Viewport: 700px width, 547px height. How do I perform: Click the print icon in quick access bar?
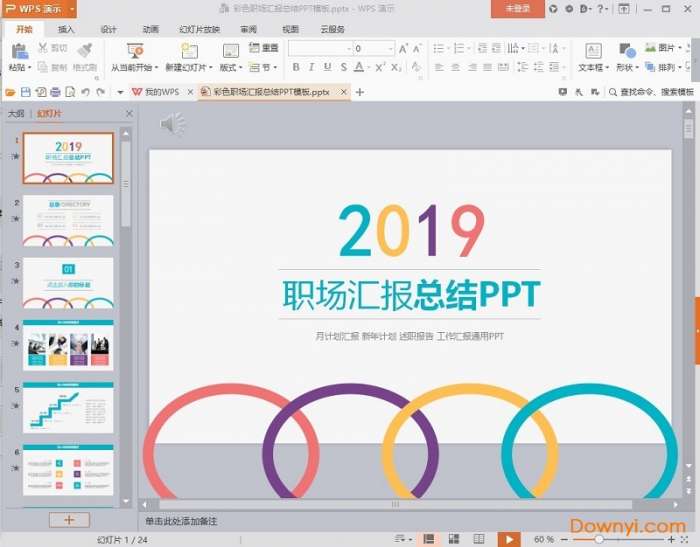tap(55, 92)
